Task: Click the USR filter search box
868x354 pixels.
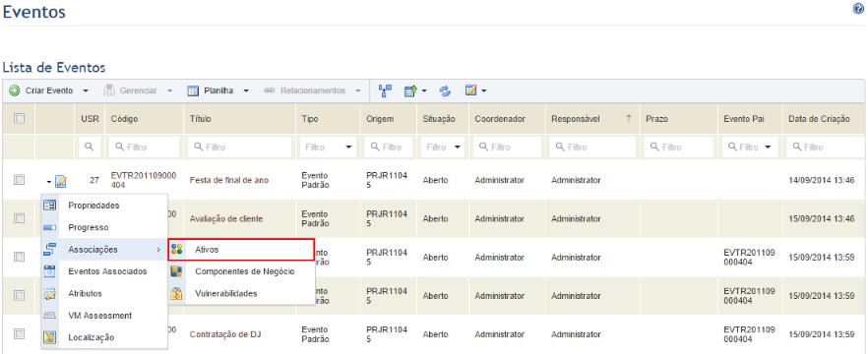Action: [90, 147]
